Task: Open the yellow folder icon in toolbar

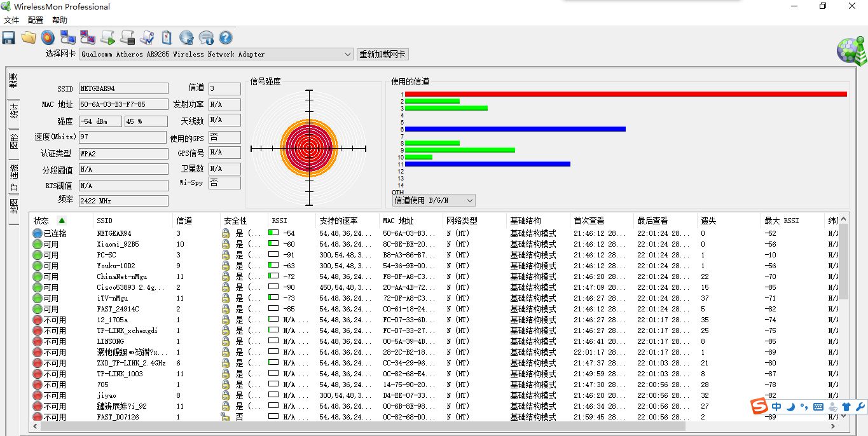Action: [28, 37]
